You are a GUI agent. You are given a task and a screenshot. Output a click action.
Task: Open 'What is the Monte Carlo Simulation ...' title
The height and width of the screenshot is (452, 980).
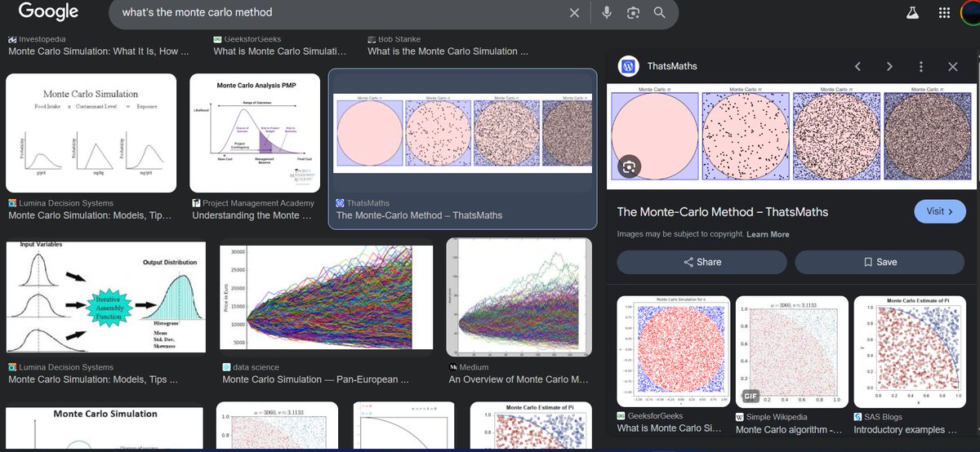[448, 51]
